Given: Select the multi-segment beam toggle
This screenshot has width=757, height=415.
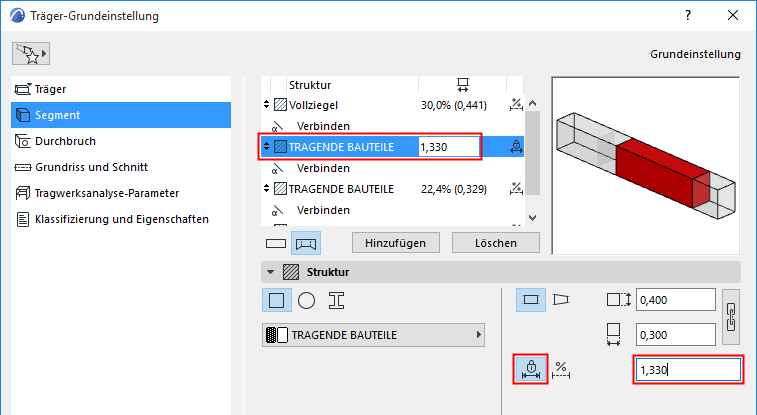Looking at the screenshot, I should click(307, 243).
